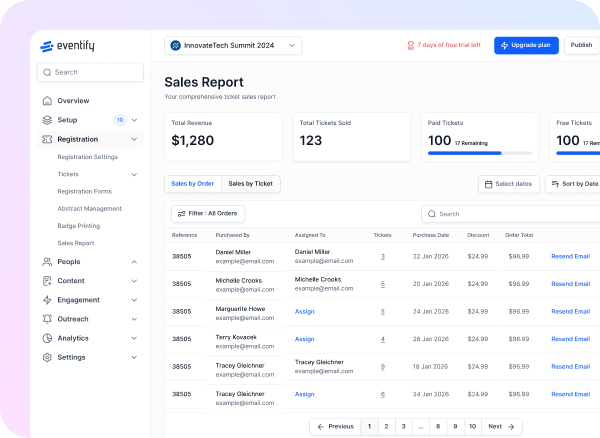Click the Paid Tickets progress bar
The width and height of the screenshot is (600, 438).
pos(480,153)
